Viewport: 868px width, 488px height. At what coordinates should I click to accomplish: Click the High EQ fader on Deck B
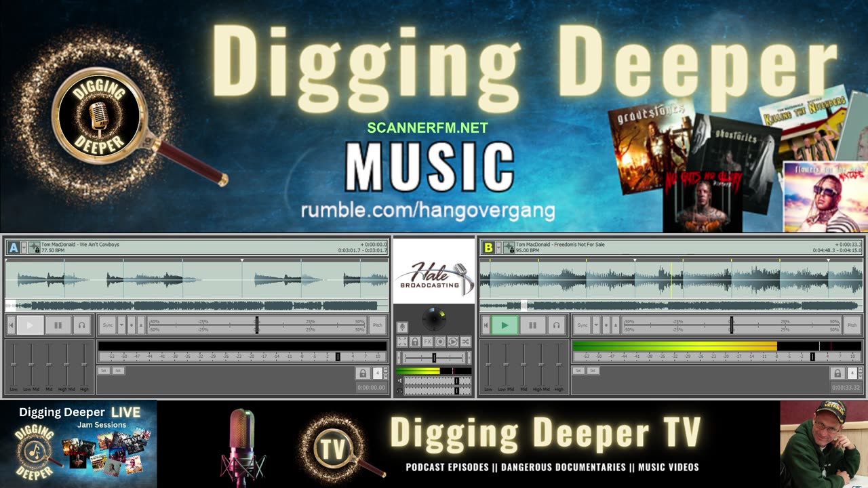click(559, 365)
